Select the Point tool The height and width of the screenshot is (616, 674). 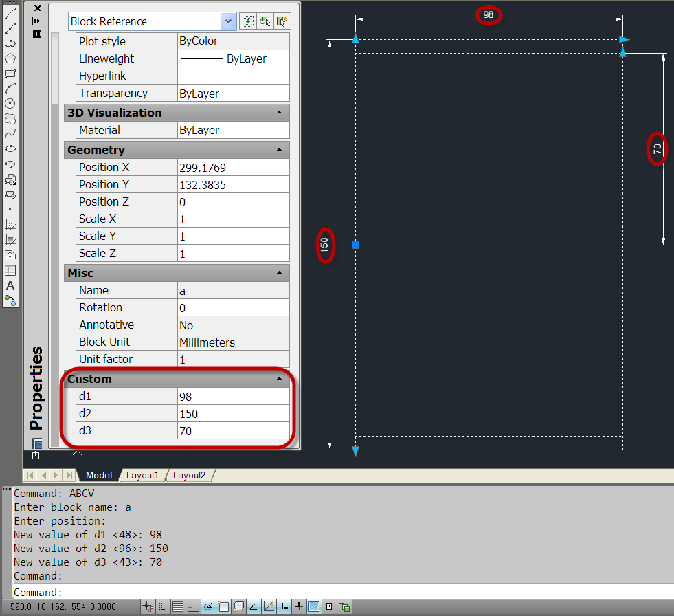(x=10, y=210)
